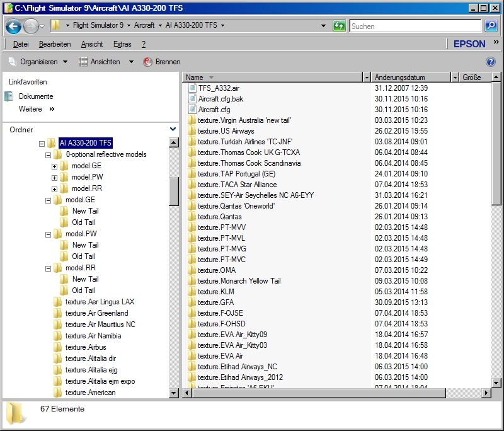Click Flight Simulator 9 breadcrumb segment
Screen dimensions: 504x431
[98, 25]
